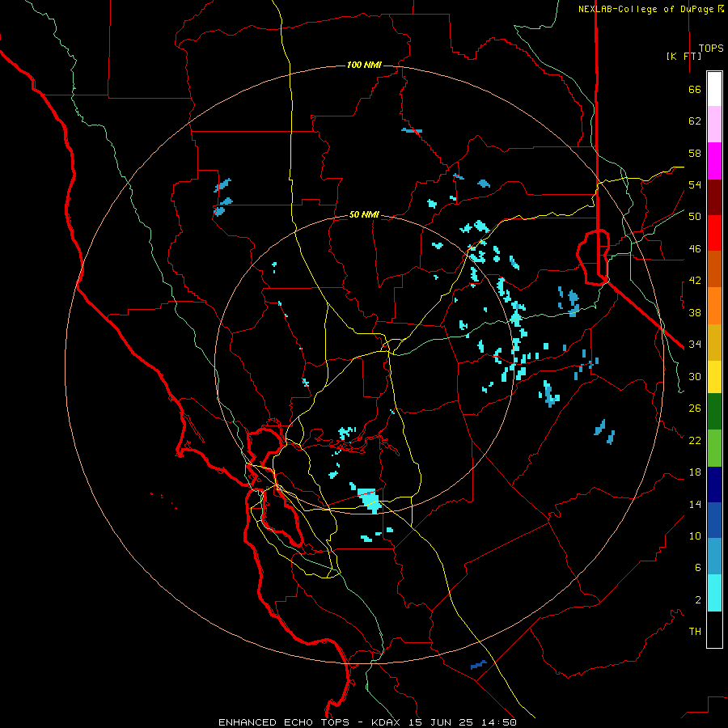Click the 'KDAX' radar site identifier
The height and width of the screenshot is (728, 728).
[x=387, y=722]
